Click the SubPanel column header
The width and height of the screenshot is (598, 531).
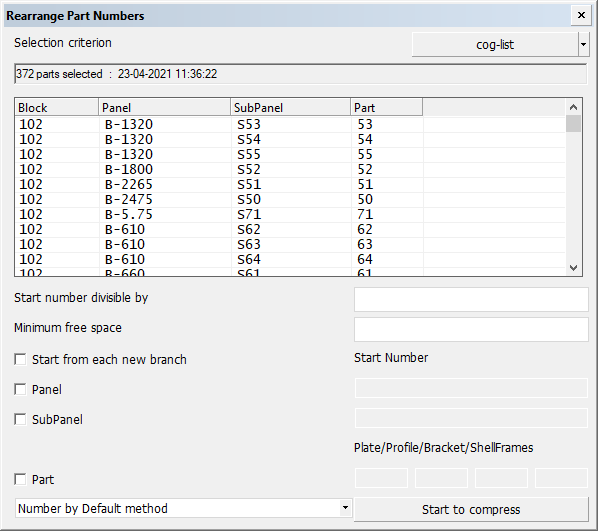290,108
